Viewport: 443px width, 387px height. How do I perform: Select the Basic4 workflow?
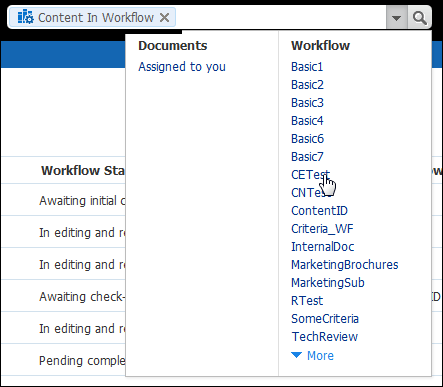pos(307,121)
